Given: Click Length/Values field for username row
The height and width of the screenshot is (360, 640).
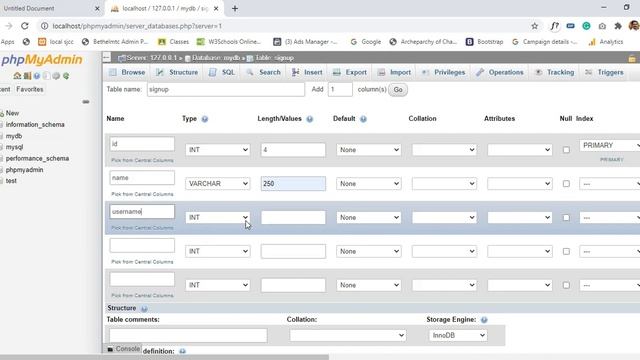Looking at the screenshot, I should (293, 218).
